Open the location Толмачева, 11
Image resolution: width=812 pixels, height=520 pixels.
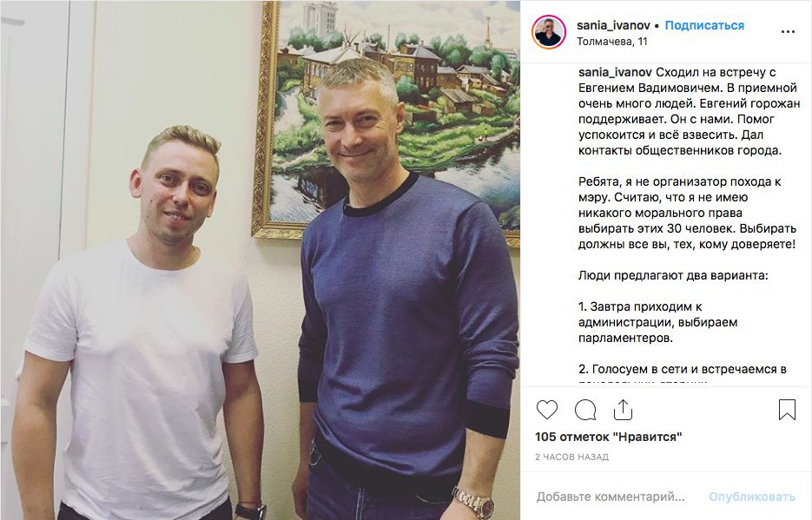pyautogui.click(x=612, y=42)
